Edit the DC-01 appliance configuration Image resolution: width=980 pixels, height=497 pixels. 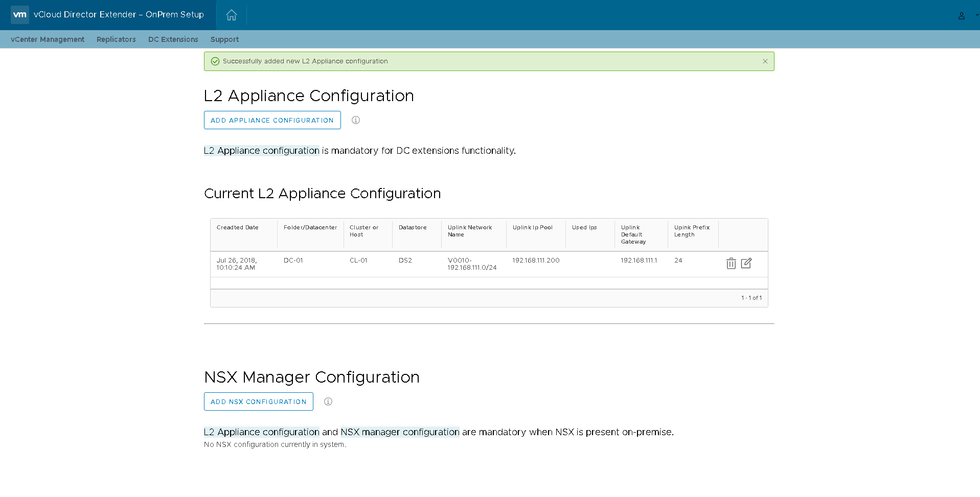[746, 263]
